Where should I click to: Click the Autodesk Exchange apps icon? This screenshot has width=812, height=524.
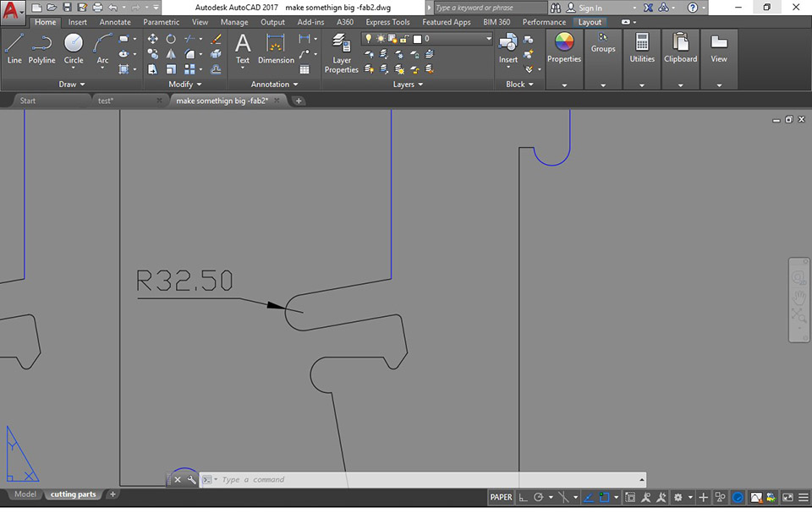(x=648, y=8)
